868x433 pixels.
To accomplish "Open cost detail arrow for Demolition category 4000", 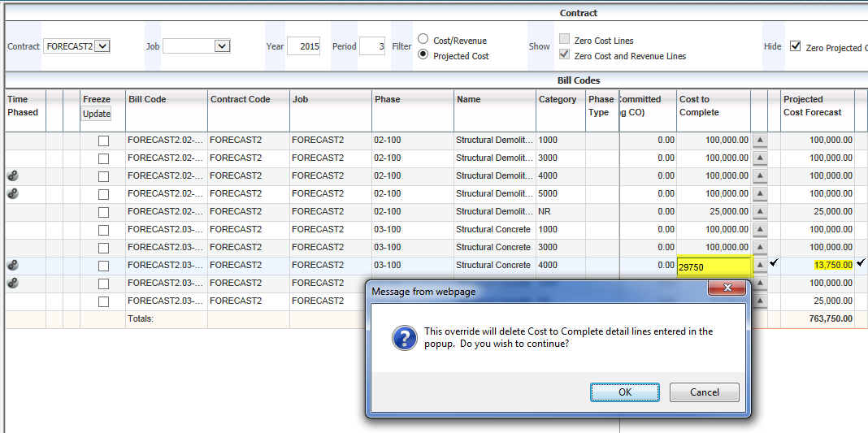I will (760, 175).
